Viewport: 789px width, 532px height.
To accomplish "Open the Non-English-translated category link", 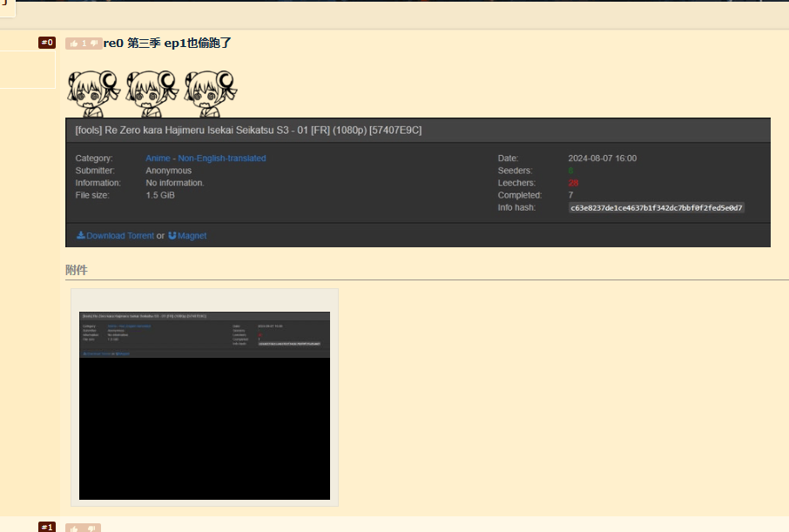I will click(222, 158).
